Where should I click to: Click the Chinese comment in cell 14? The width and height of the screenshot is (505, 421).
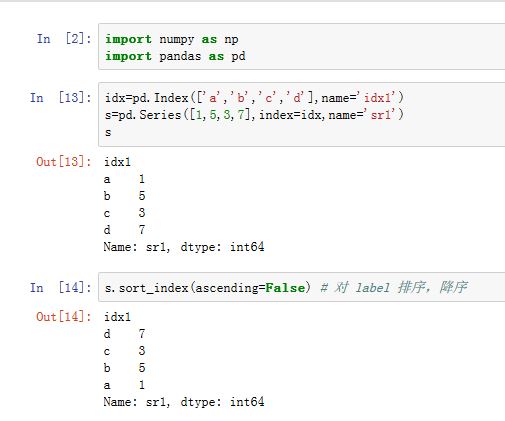coord(394,287)
